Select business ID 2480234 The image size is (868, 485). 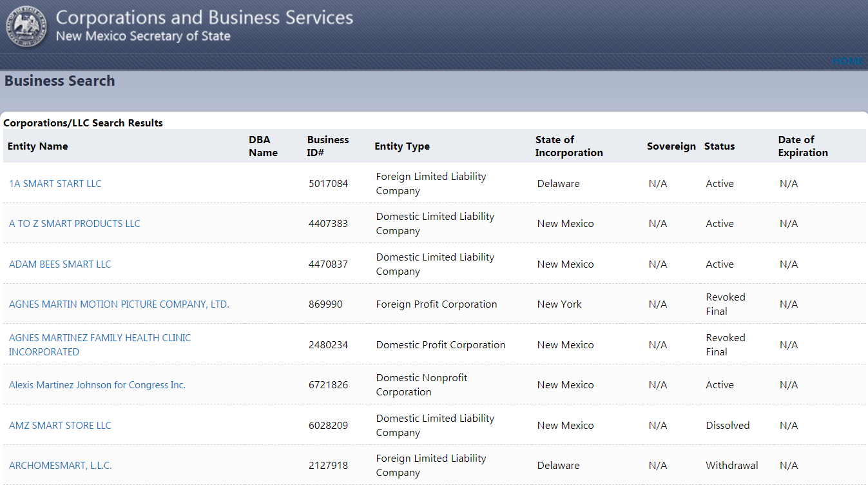pos(328,345)
